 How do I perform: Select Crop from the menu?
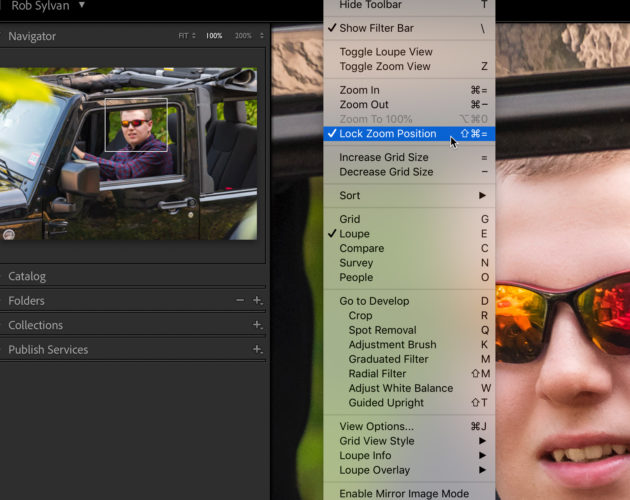pos(409,316)
